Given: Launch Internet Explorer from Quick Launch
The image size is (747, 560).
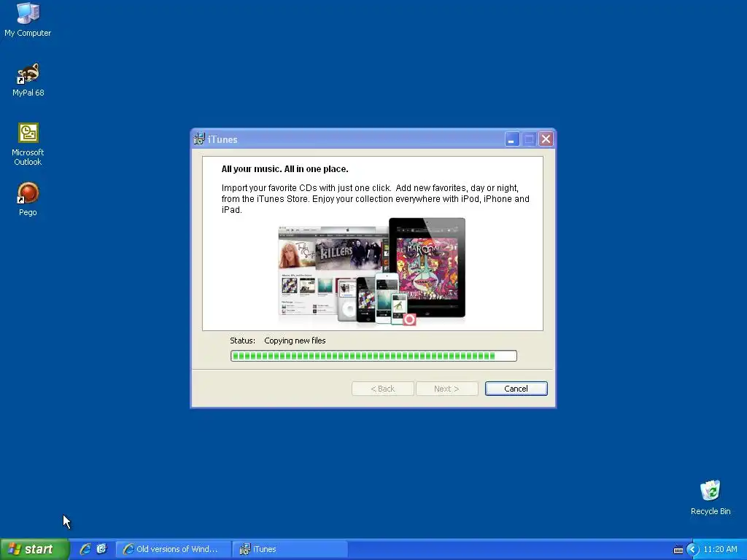Looking at the screenshot, I should click(85, 549).
